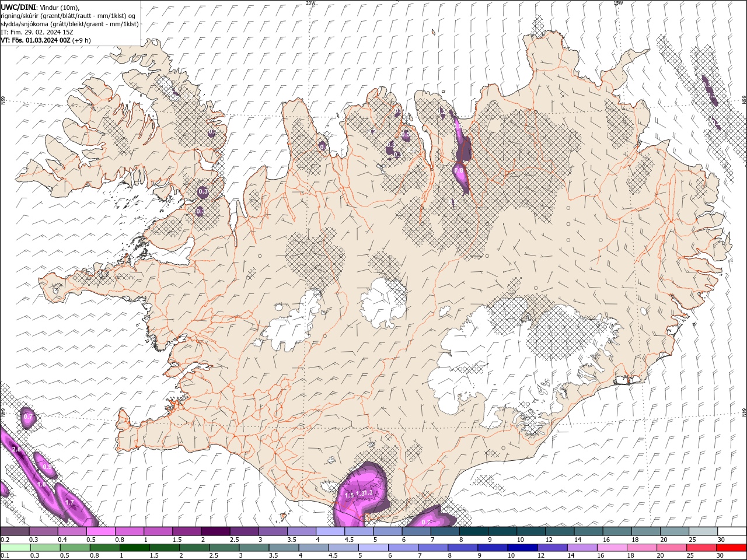Viewport: 747px width, 560px height.
Task: Click the bold 'UWC/DINI' title text
Action: tap(18, 6)
